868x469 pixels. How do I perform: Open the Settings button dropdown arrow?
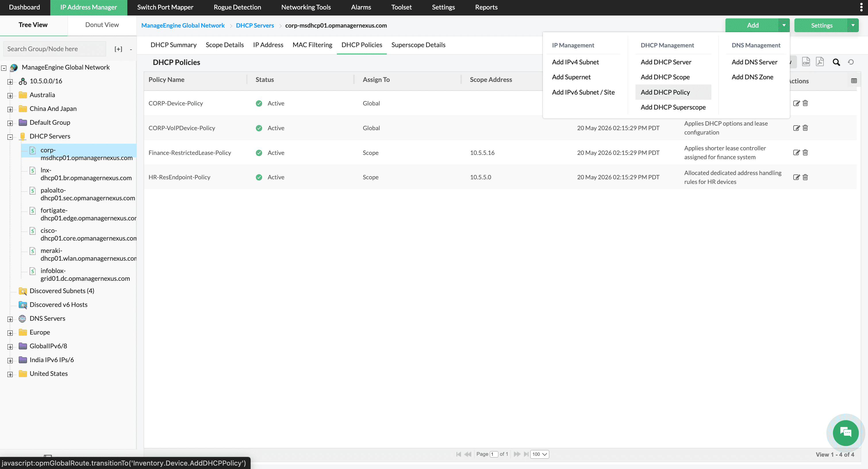tap(853, 25)
